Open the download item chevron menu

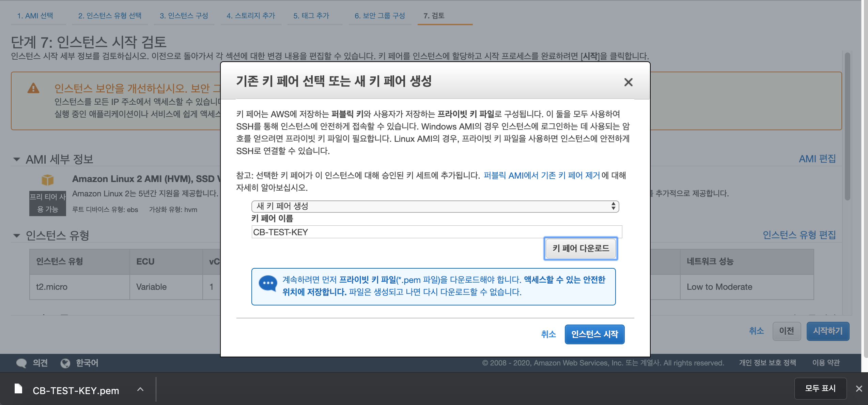140,389
